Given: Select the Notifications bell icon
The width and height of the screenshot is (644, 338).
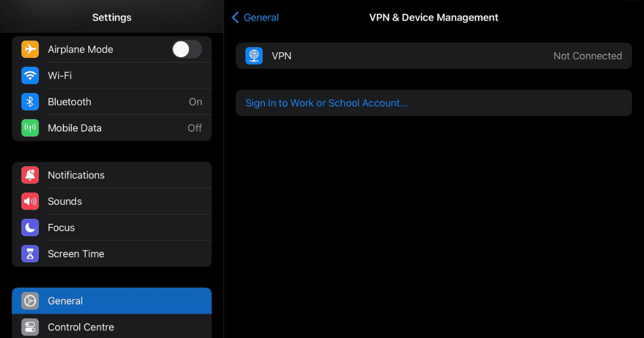Looking at the screenshot, I should click(30, 175).
